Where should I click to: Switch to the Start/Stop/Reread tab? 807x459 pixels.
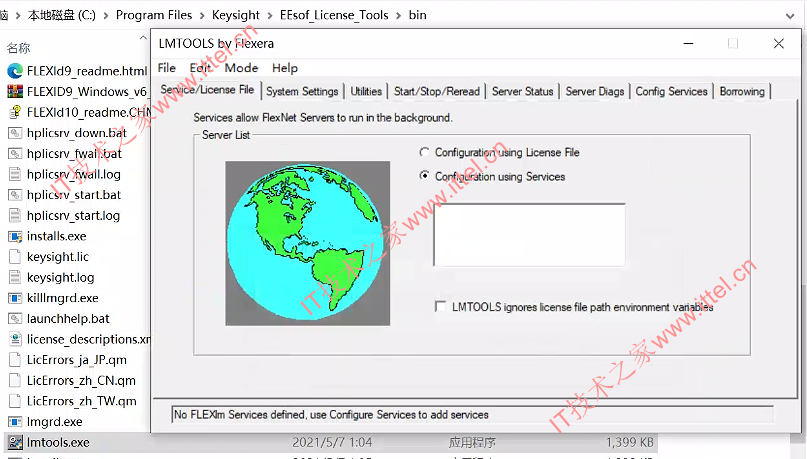tap(436, 92)
